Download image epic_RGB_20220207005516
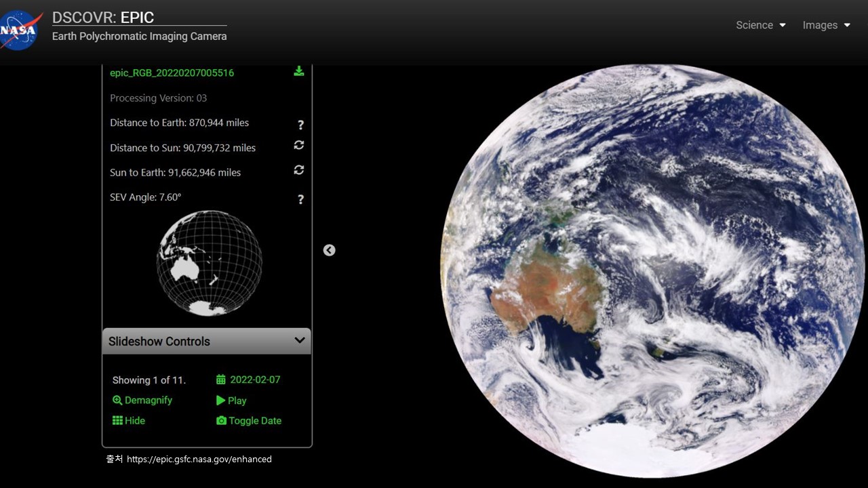Viewport: 868px width, 488px height. [298, 71]
